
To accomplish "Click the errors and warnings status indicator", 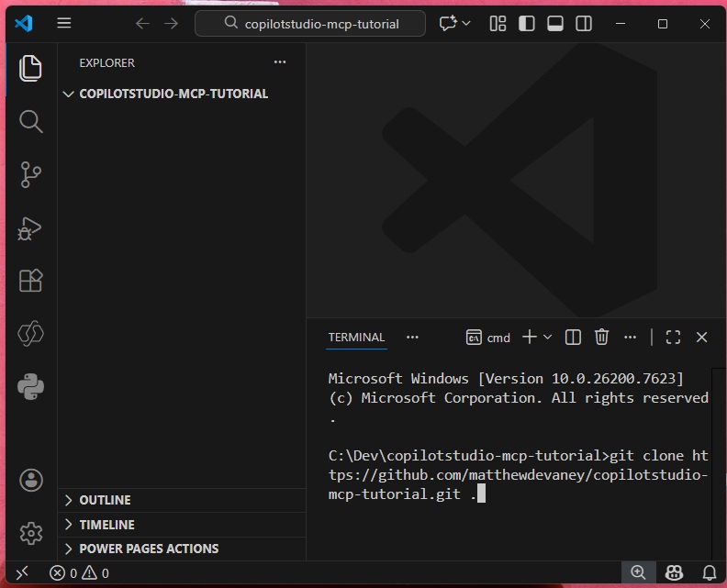I will click(x=80, y=573).
